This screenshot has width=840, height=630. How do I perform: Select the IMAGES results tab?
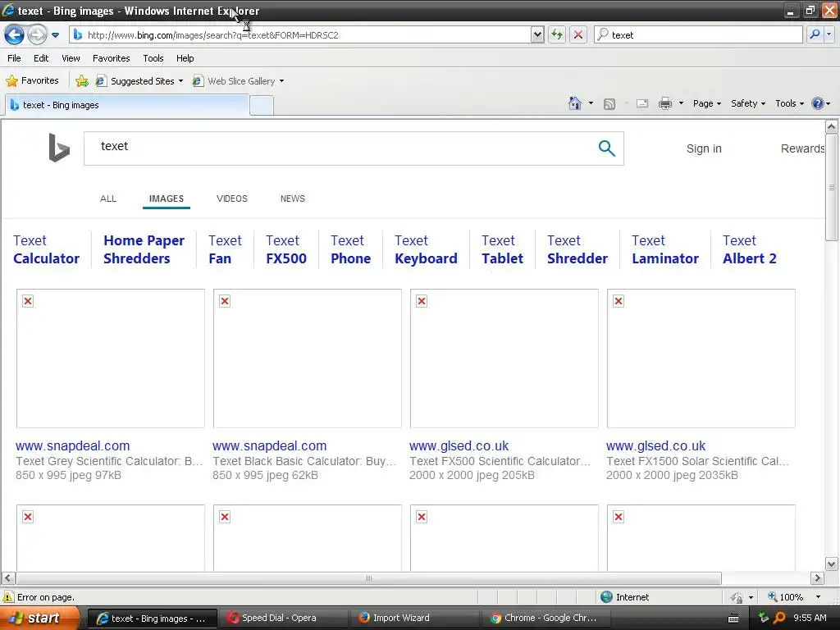pyautogui.click(x=166, y=199)
